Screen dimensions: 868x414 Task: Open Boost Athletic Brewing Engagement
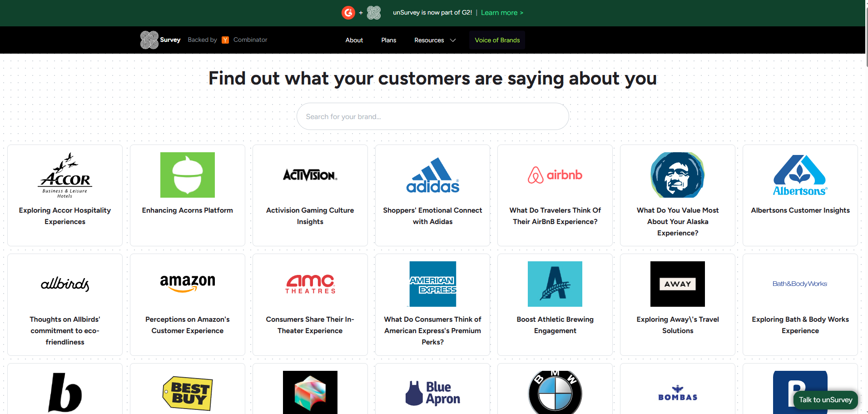tap(555, 325)
